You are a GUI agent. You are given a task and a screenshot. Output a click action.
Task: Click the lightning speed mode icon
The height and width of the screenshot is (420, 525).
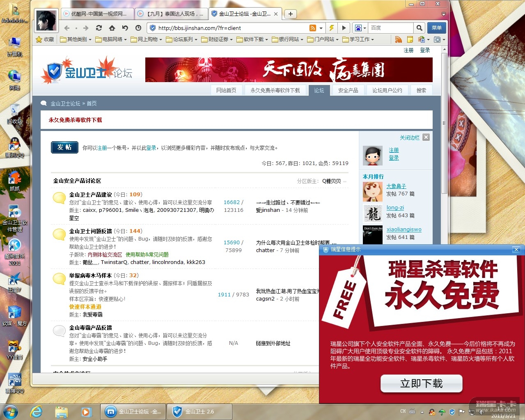[x=332, y=28]
